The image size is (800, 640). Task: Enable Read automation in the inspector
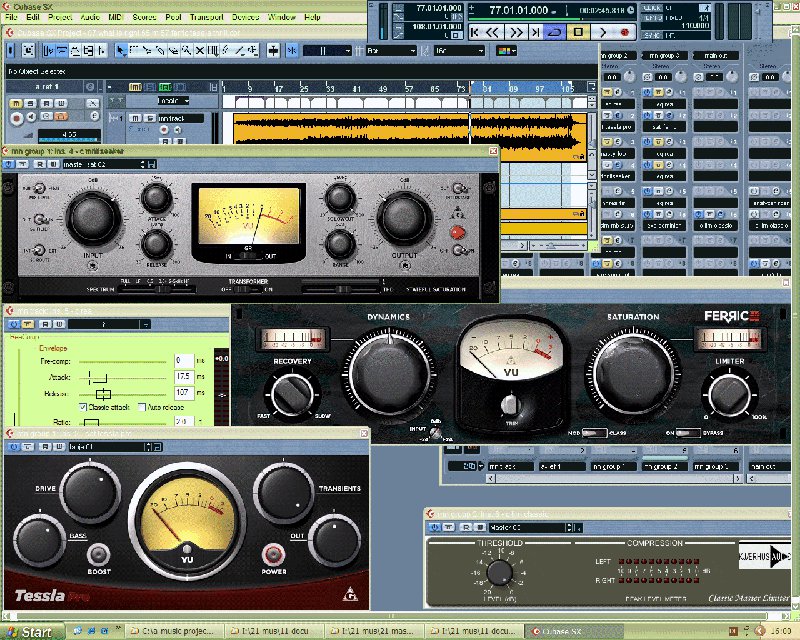point(46,103)
